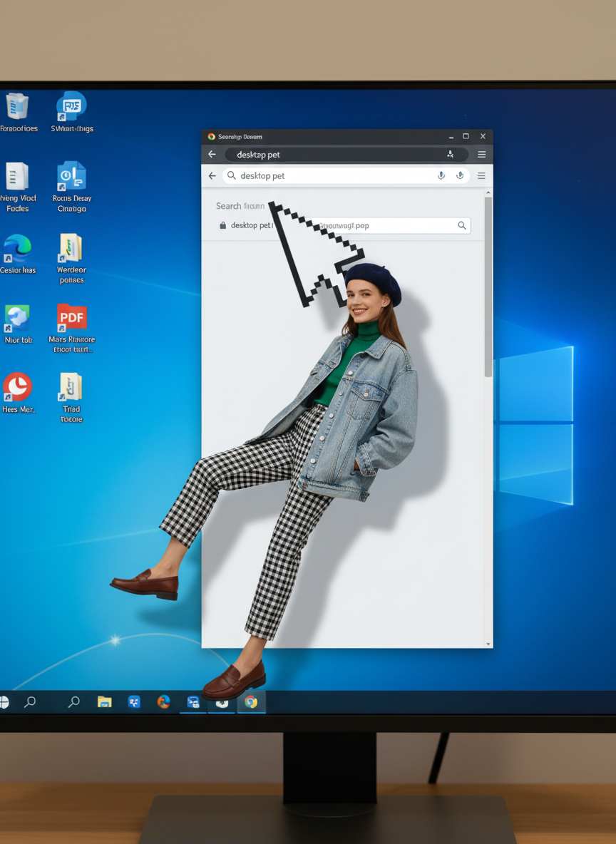Open File Explorer from the taskbar
616x844 pixels.
click(x=105, y=702)
